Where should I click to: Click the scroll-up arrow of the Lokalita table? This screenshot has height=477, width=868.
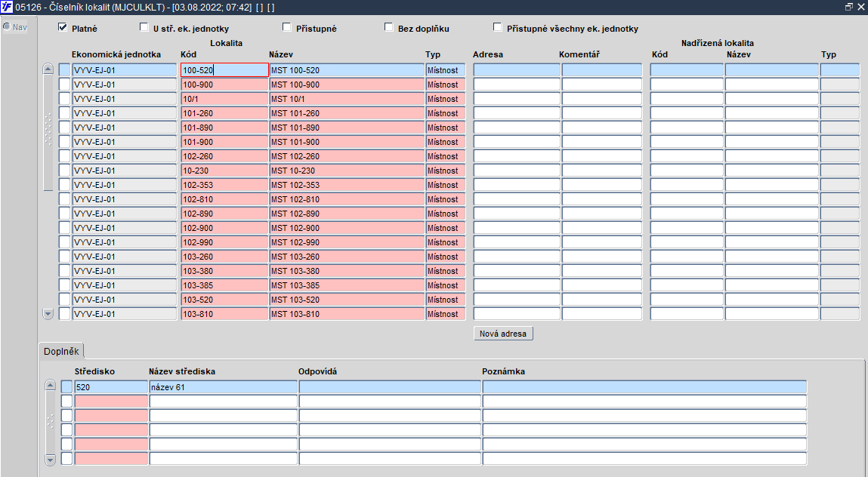coord(48,69)
